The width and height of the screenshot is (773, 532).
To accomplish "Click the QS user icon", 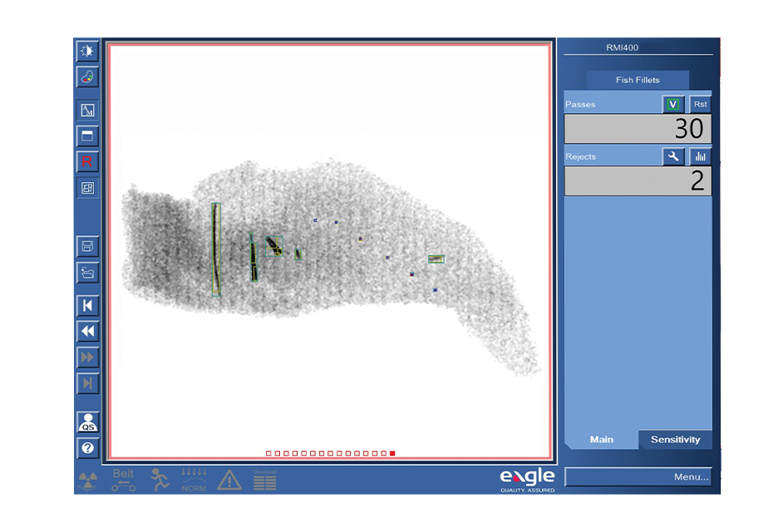I will click(87, 422).
